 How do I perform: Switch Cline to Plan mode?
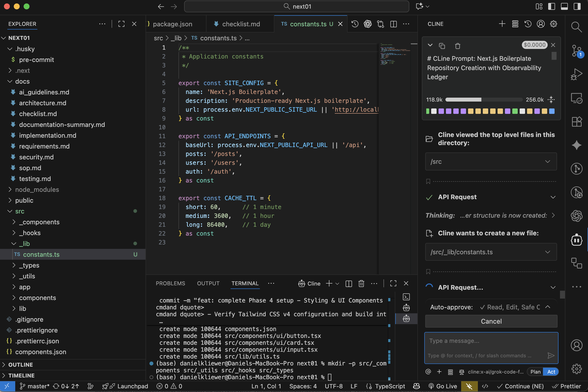535,372
